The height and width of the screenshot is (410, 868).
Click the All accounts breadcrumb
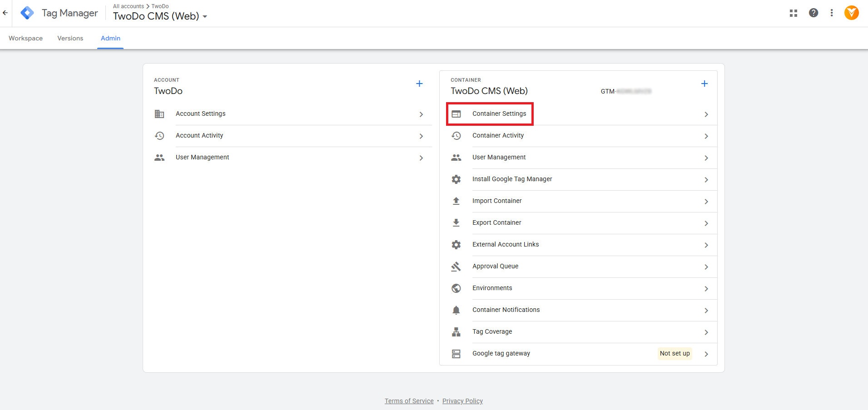pyautogui.click(x=128, y=6)
